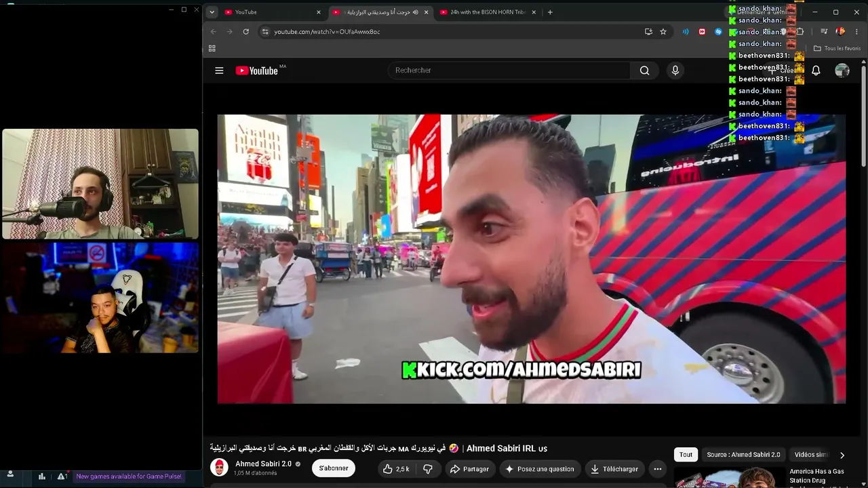Viewport: 868px width, 488px height.
Task: Go to YouTube home via the logo
Action: point(257,70)
